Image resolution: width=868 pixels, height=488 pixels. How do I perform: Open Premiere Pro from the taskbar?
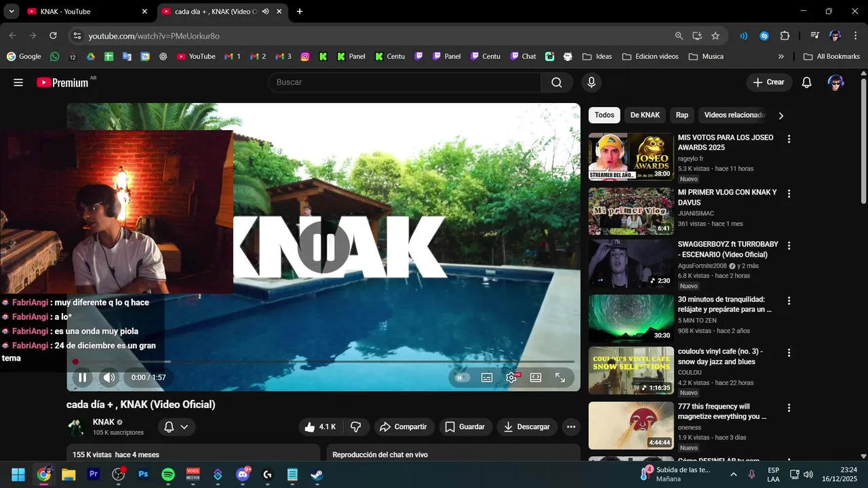tap(94, 474)
